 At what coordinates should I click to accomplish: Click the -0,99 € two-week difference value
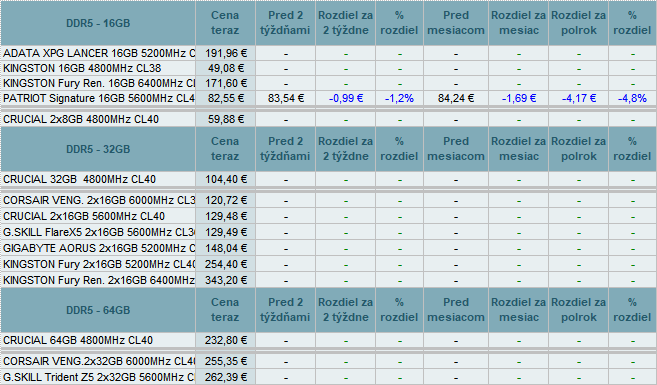[346, 98]
